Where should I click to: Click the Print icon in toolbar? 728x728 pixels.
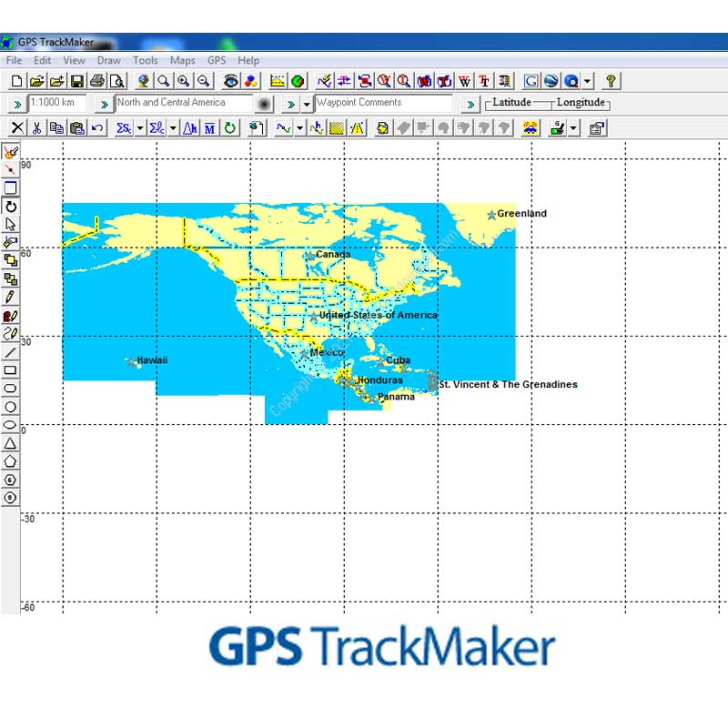[97, 81]
